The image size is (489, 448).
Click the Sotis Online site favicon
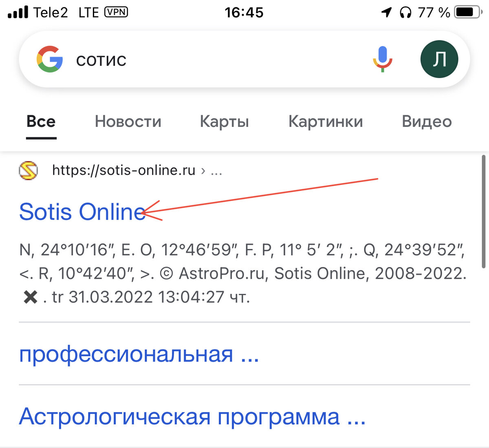(x=27, y=170)
